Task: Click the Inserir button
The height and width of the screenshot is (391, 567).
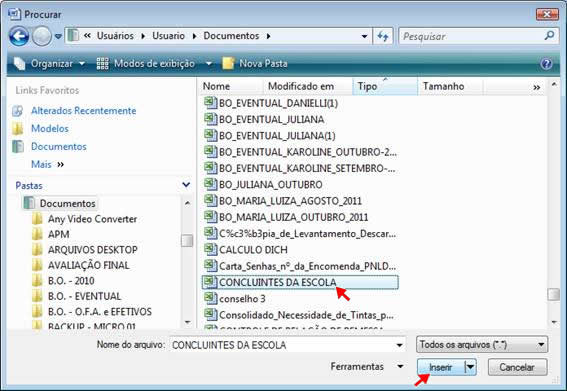Action: (441, 367)
